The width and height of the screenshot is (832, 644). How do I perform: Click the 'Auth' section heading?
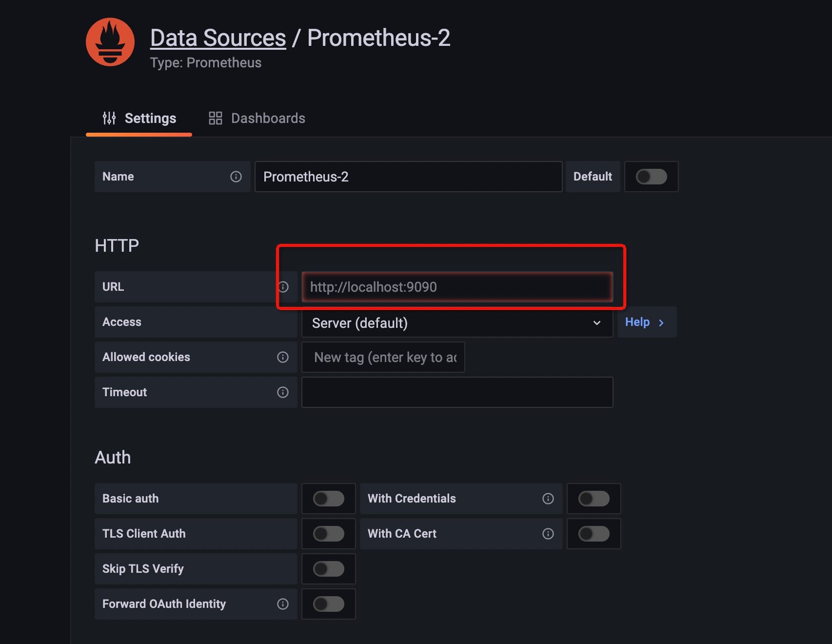point(113,457)
